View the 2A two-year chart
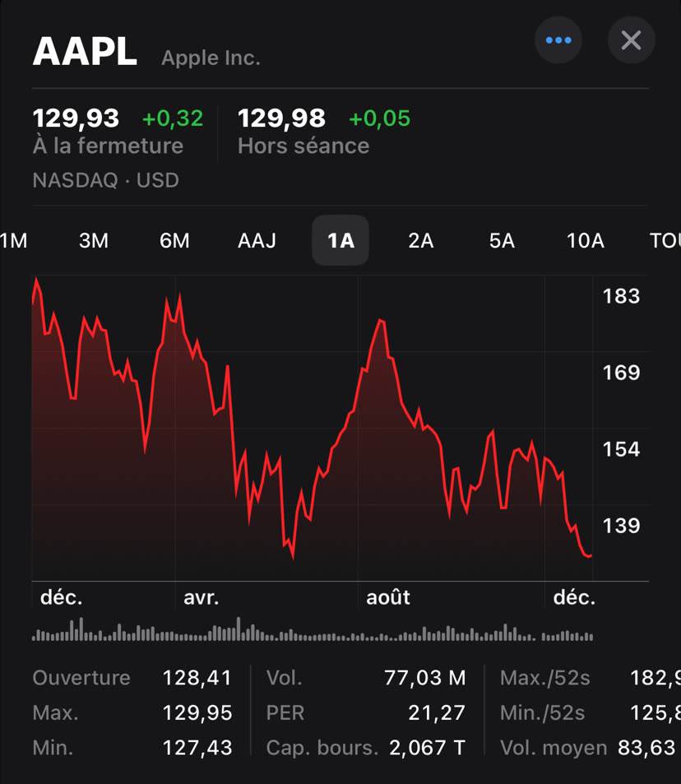Screen dimensions: 681x784 pyautogui.click(x=420, y=240)
